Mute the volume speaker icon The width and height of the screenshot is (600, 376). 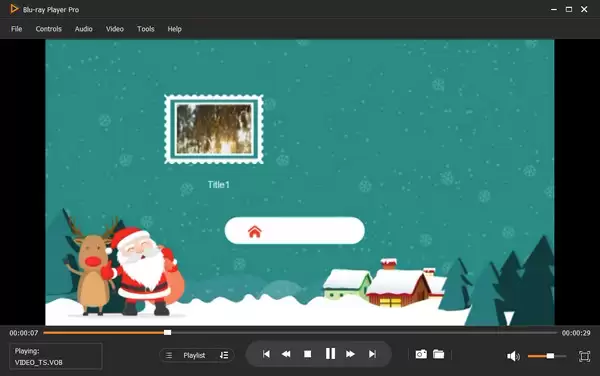pyautogui.click(x=513, y=356)
